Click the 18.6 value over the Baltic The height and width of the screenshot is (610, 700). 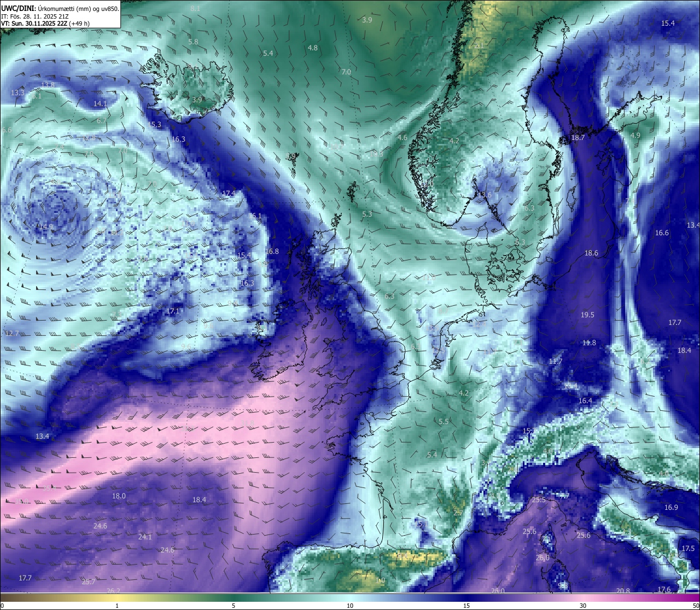click(591, 253)
